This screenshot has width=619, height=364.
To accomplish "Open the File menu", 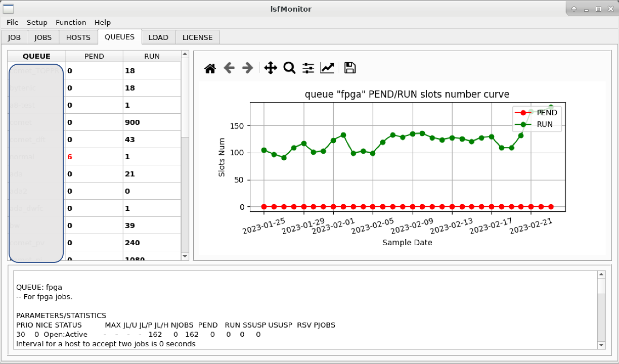I will (12, 22).
